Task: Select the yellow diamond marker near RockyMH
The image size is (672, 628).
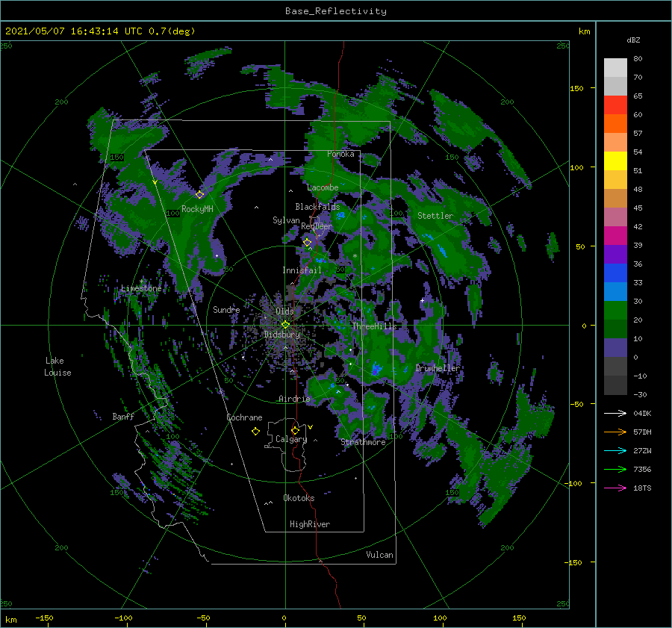Action: pyautogui.click(x=199, y=195)
